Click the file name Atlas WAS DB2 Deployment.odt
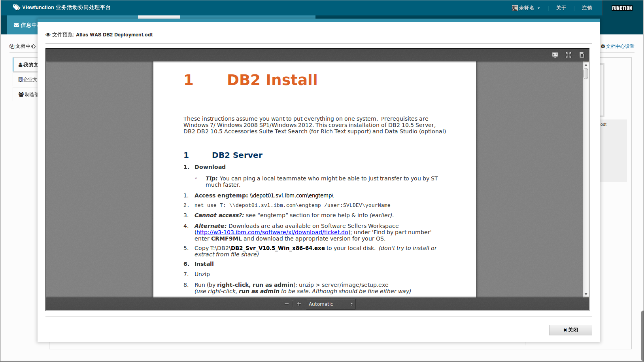Viewport: 644px width, 362px height. tap(114, 35)
